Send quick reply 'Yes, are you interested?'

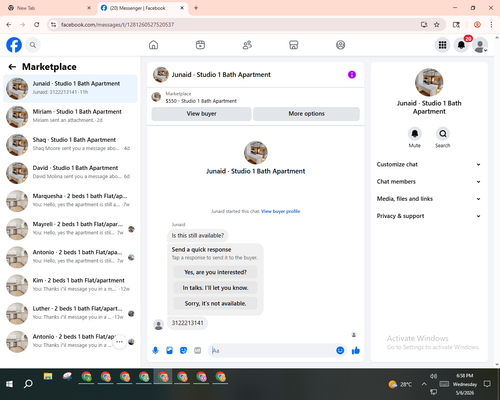click(x=215, y=272)
